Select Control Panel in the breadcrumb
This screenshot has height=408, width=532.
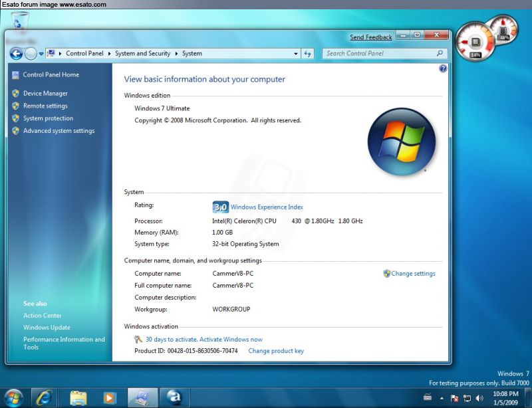(x=84, y=53)
